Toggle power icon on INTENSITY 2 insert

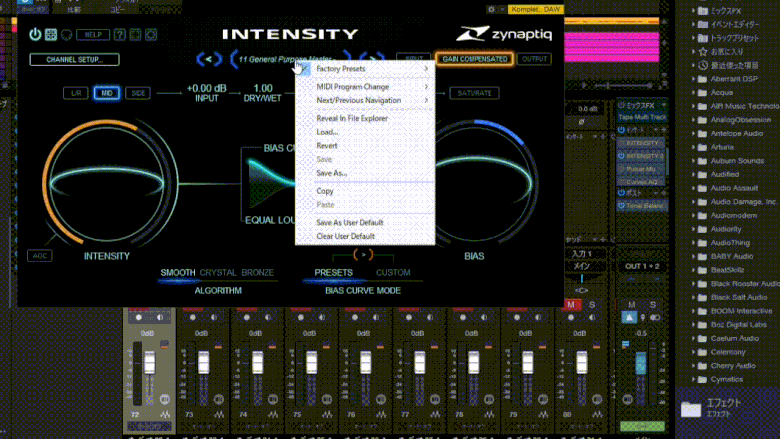[621, 156]
